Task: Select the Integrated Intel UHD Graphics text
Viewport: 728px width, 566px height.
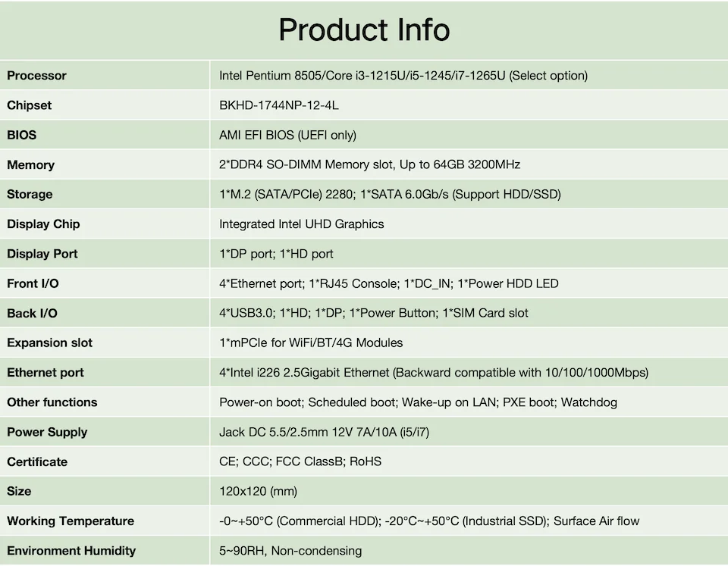Action: [301, 224]
